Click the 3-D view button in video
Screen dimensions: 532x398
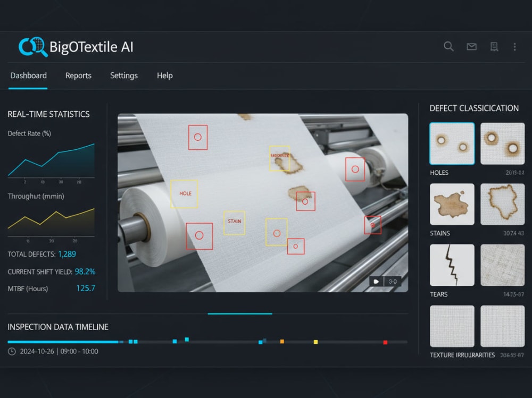(x=393, y=282)
